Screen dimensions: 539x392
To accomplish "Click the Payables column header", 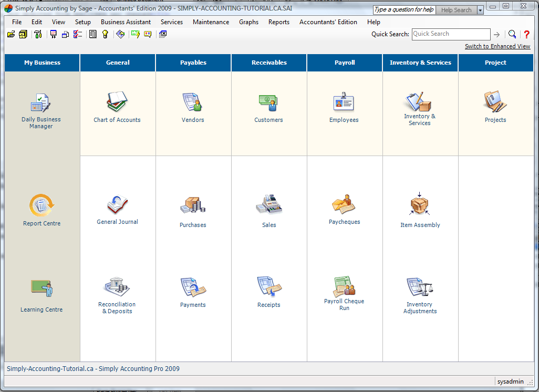I will (x=193, y=63).
